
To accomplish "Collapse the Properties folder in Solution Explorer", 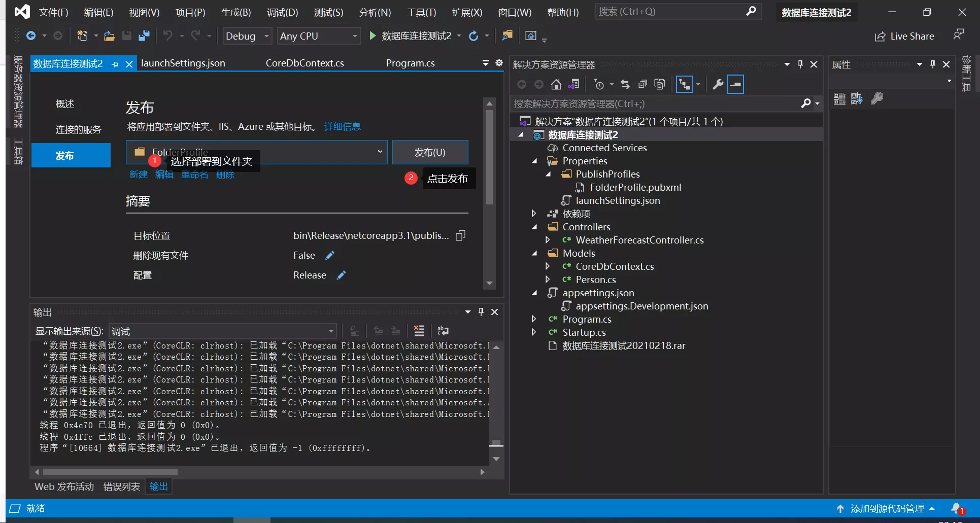I will [534, 161].
